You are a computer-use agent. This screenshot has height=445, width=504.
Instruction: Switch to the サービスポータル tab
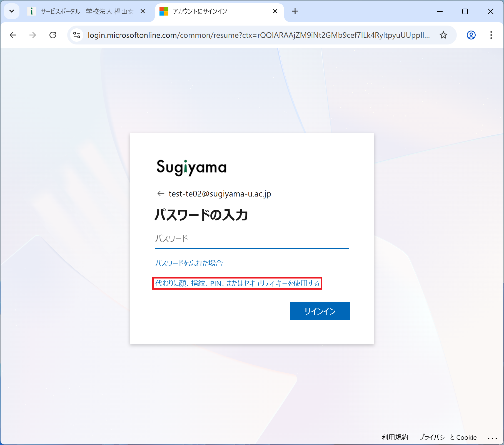point(83,11)
